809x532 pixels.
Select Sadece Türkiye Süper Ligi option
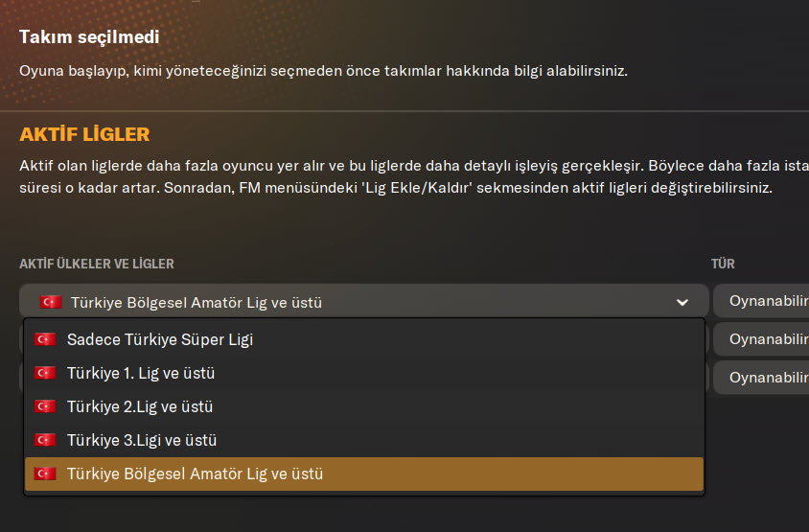(160, 339)
